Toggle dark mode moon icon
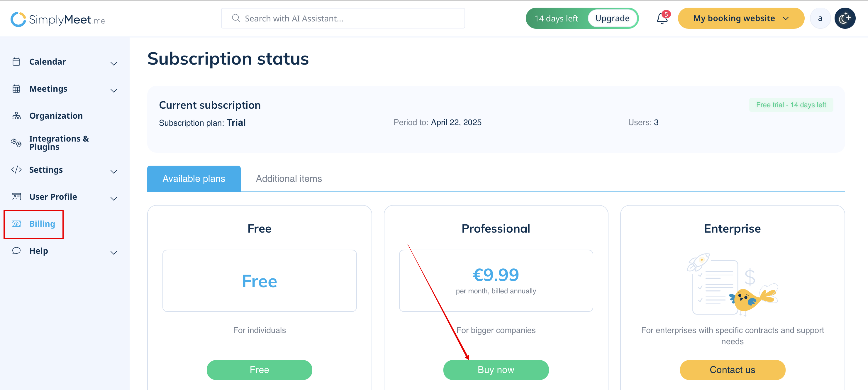This screenshot has width=868, height=390. coord(845,18)
